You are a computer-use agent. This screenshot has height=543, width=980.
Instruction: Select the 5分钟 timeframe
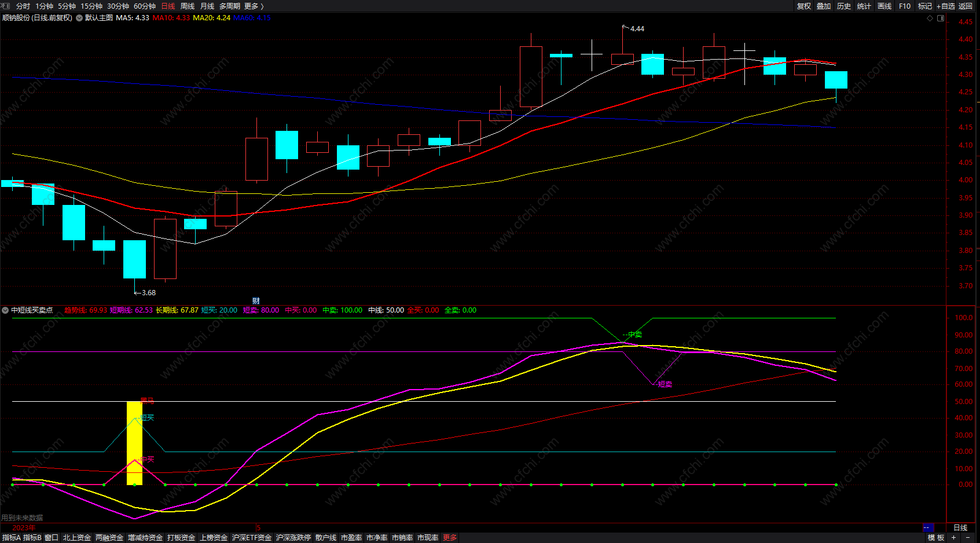click(67, 6)
